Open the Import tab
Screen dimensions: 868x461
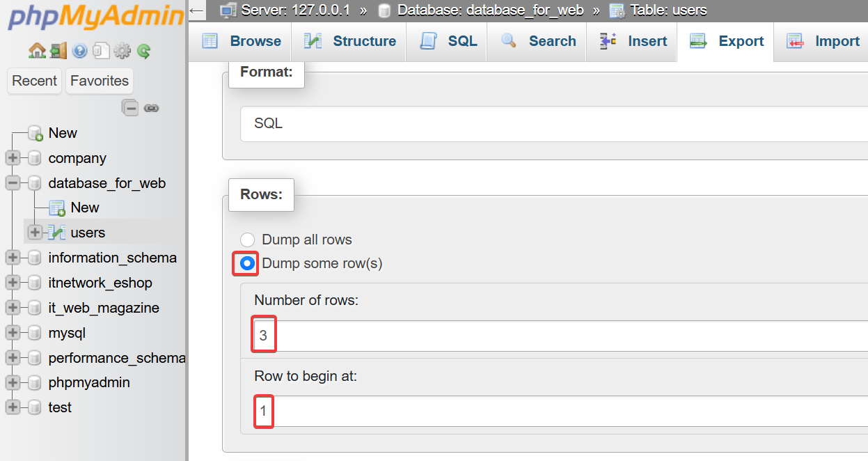tap(823, 41)
